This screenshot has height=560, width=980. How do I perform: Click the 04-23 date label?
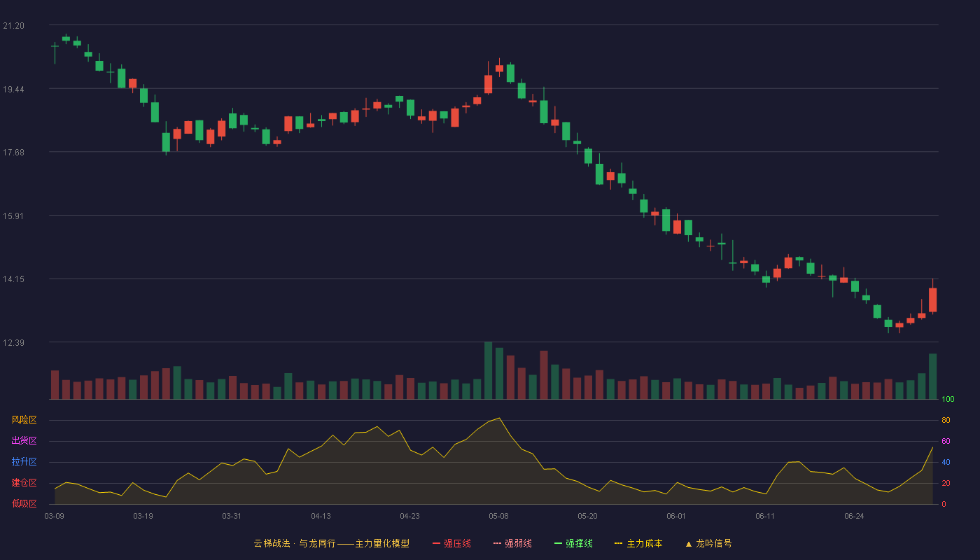pos(409,516)
